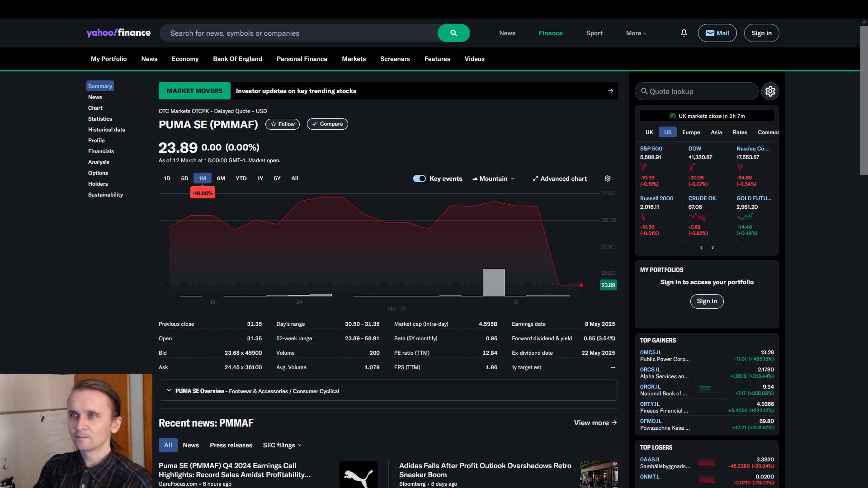
Task: Click the Advanced chart link
Action: coord(560,178)
